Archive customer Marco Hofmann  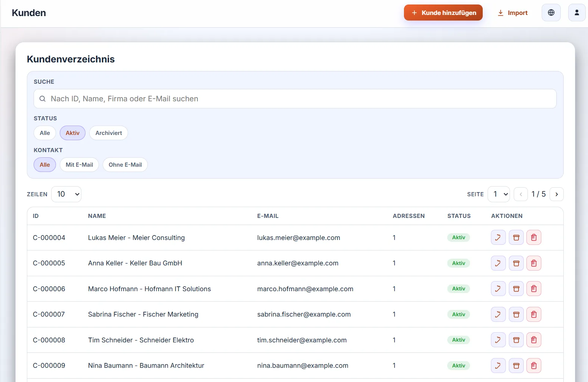[516, 289]
